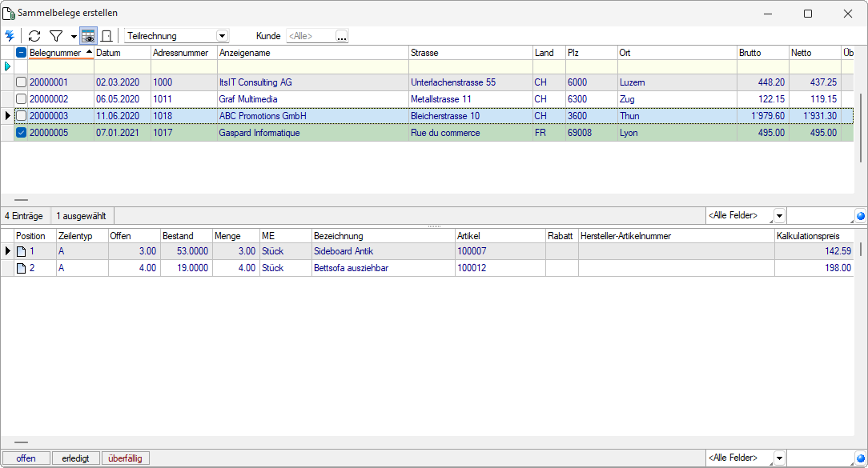Toggle the table preview eye icon
Viewport: 868px width, 468px height.
click(x=88, y=36)
